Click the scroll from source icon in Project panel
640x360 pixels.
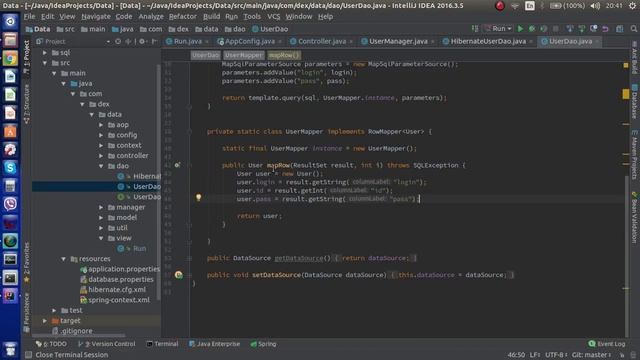(118, 41)
